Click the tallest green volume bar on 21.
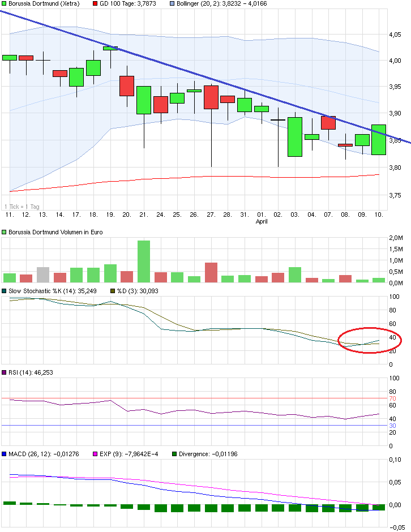411x532 pixels. (x=144, y=261)
